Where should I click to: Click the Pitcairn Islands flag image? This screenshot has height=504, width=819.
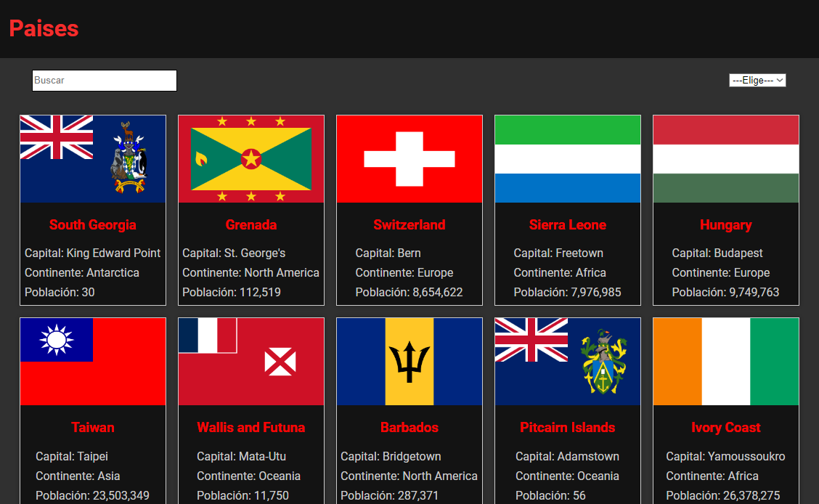568,362
